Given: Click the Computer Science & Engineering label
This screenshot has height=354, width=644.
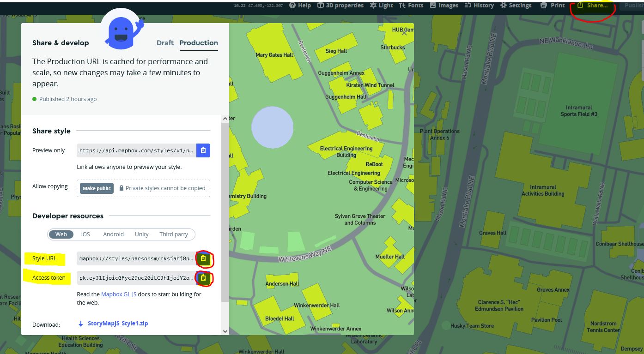Looking at the screenshot, I should 371,185.
